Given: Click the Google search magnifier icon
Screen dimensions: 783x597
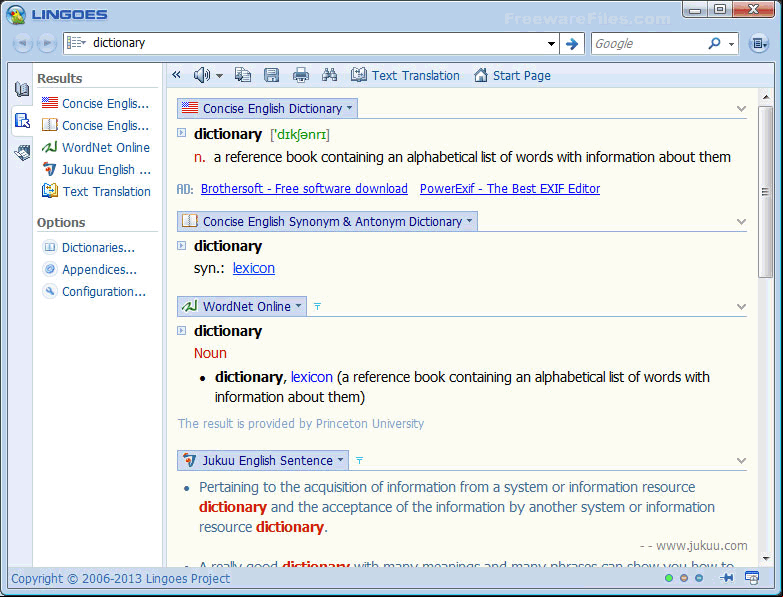Looking at the screenshot, I should (x=715, y=43).
